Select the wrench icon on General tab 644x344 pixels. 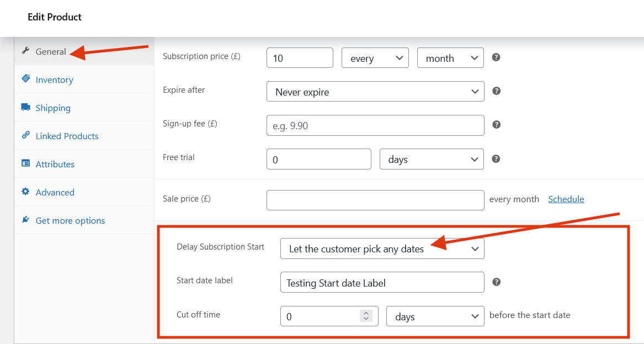click(25, 51)
